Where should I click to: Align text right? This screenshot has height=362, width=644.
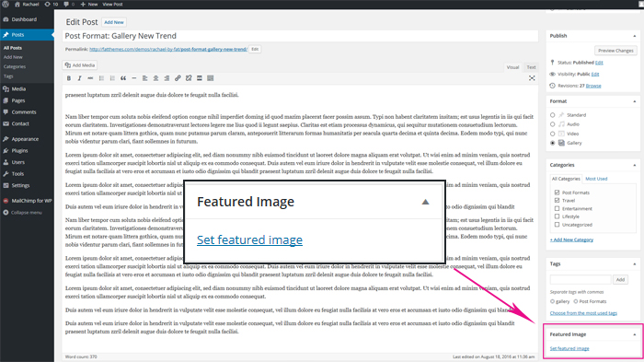167,78
